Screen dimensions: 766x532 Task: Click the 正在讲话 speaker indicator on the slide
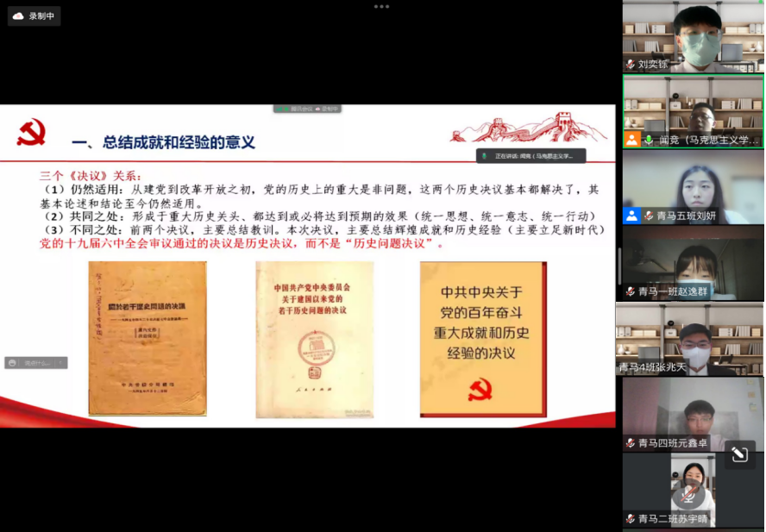pos(531,156)
